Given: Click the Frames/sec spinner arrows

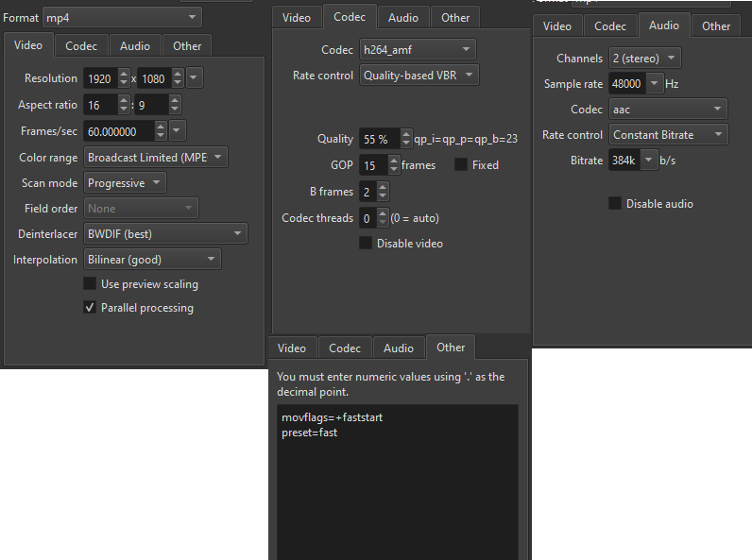Looking at the screenshot, I should (161, 131).
